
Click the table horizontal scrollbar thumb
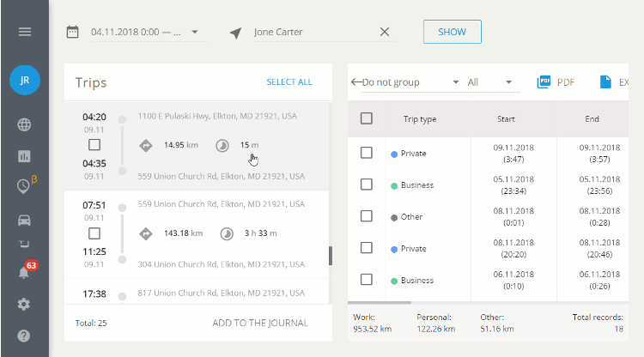379,303
